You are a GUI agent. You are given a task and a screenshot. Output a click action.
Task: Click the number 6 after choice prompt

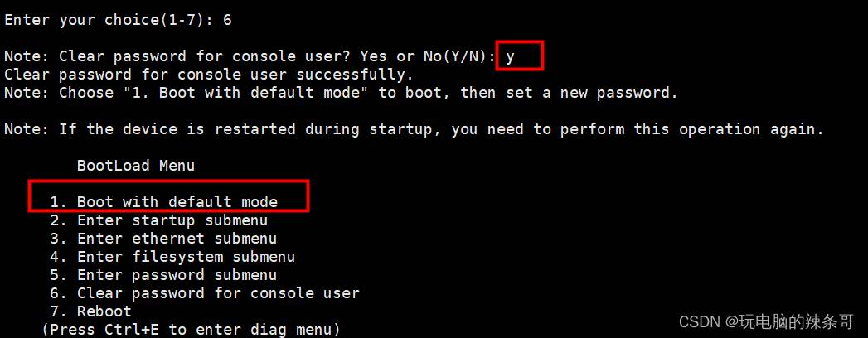coord(227,21)
